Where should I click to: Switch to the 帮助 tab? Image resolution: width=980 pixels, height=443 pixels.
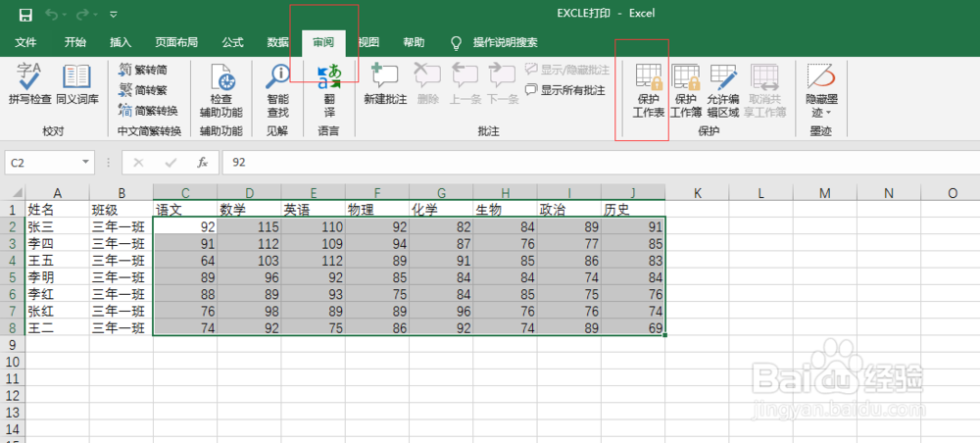pos(414,42)
